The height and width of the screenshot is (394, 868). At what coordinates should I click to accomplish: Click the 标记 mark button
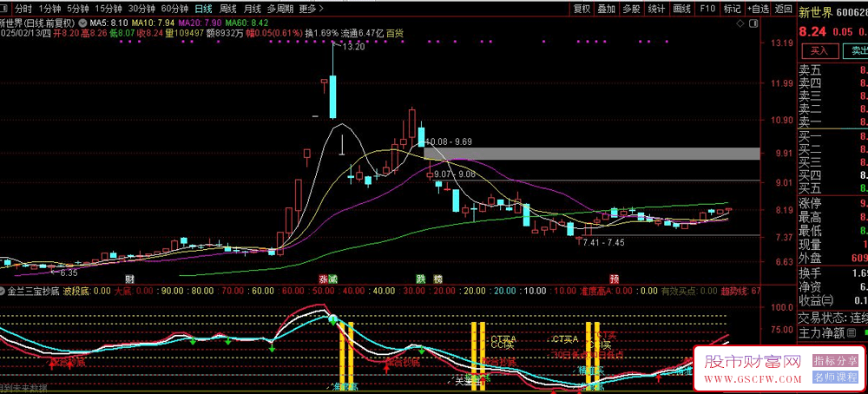732,9
